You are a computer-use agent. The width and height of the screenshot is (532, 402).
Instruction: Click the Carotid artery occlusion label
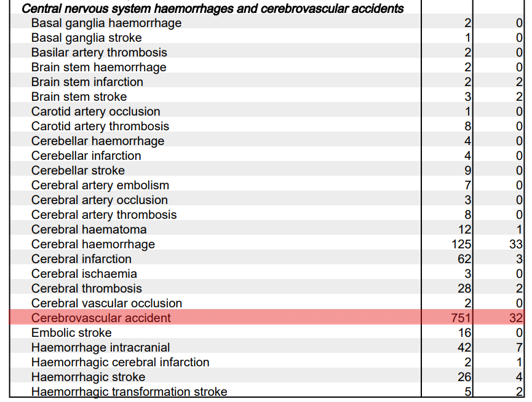[x=96, y=111]
